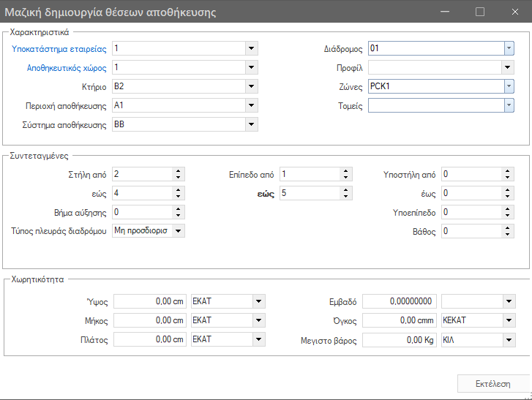Click the Στήλη έως value 4

pos(143,193)
